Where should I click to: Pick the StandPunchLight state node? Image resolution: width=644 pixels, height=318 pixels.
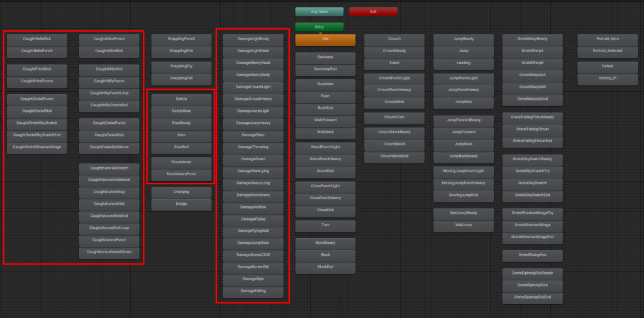325,146
